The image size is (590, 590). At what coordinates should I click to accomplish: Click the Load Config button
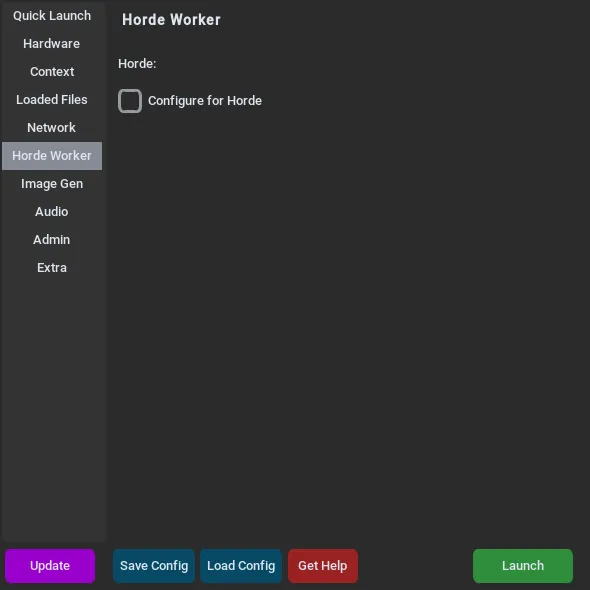(x=241, y=566)
